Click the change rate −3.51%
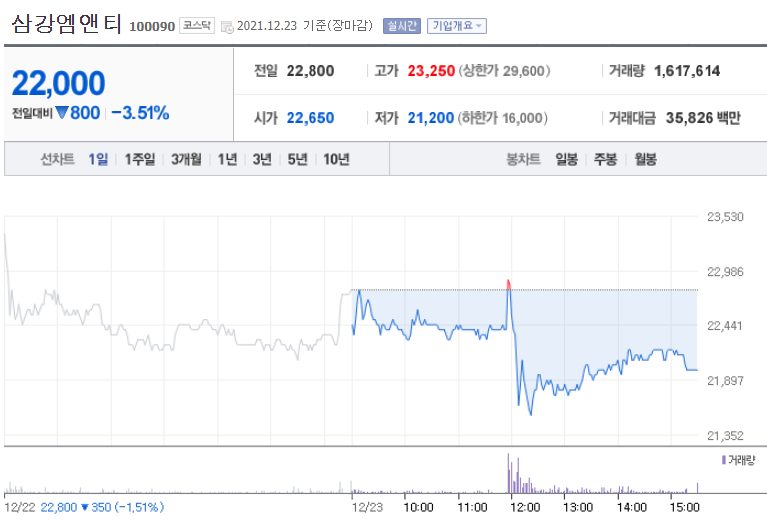 click(140, 113)
